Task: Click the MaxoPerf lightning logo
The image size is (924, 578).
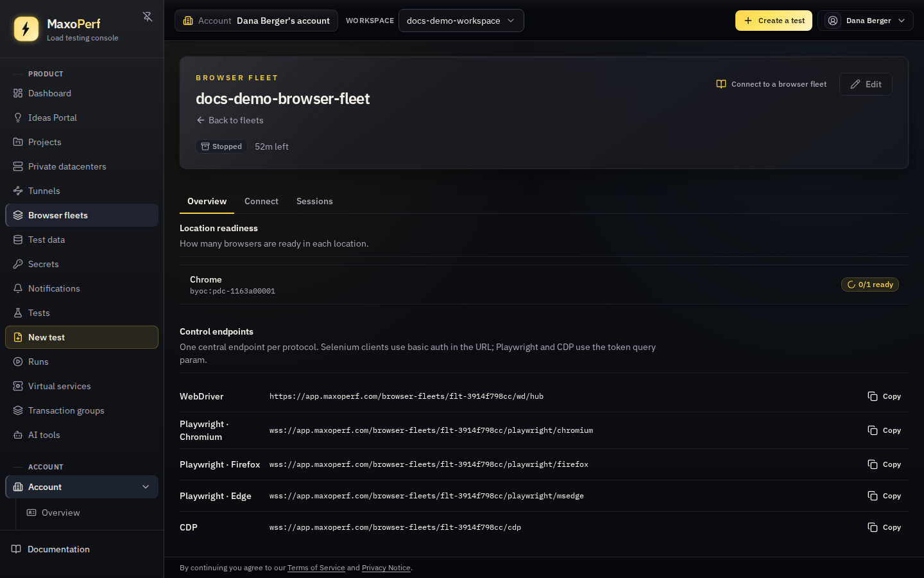Action: pyautogui.click(x=26, y=29)
